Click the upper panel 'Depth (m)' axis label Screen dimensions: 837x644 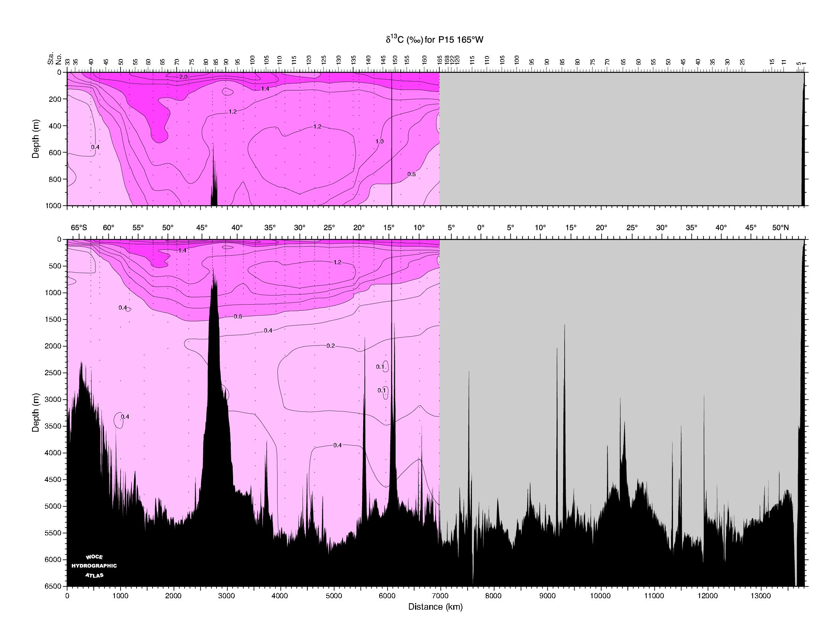pos(36,139)
